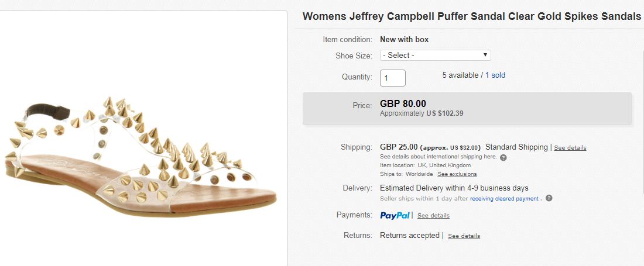The image size is (644, 266).
Task: Click the '5 available' text
Action: point(460,75)
